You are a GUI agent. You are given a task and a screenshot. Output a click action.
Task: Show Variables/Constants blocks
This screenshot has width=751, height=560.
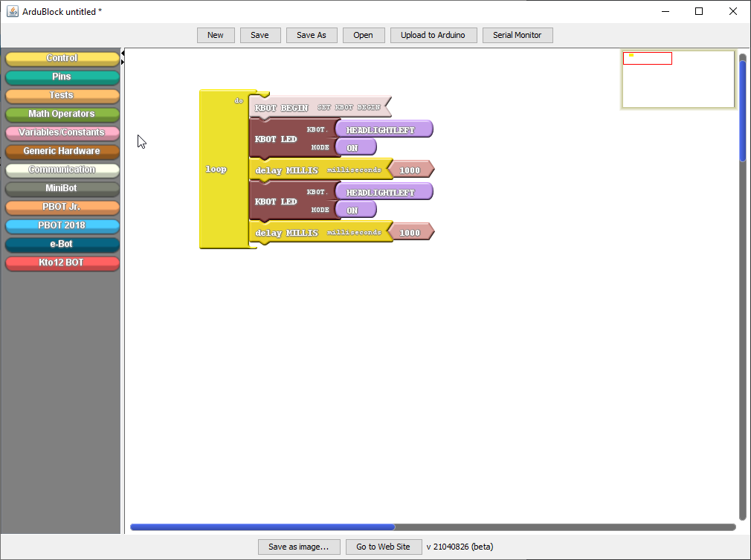pos(62,132)
